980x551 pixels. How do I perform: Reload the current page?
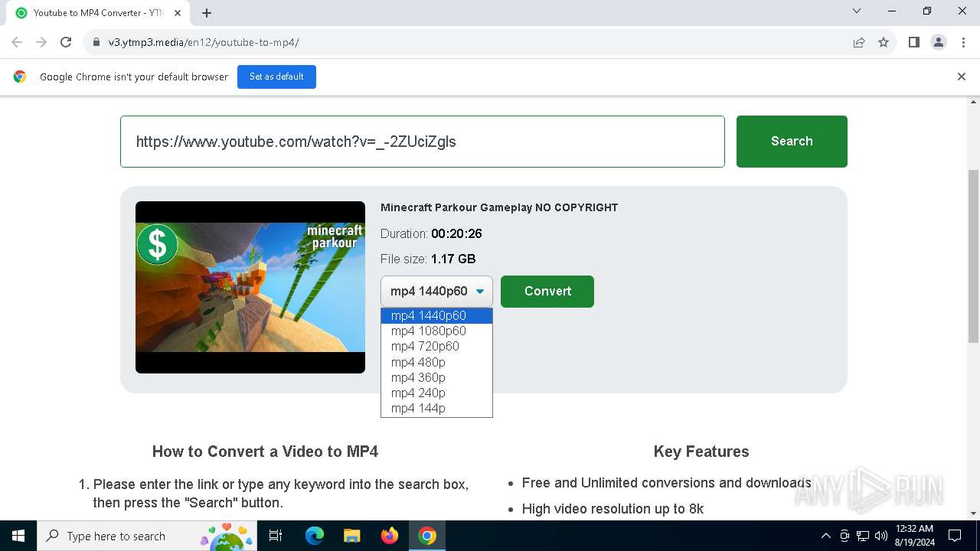point(66,42)
